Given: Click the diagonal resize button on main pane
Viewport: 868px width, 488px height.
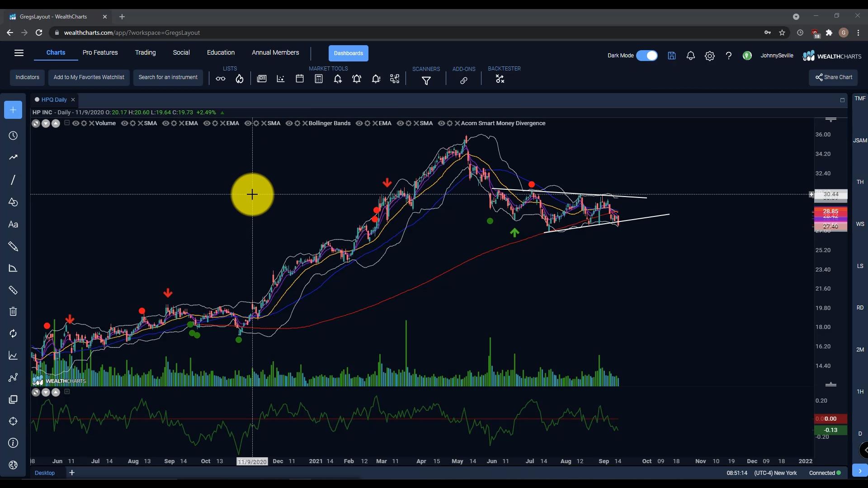Looking at the screenshot, I should coord(36,123).
